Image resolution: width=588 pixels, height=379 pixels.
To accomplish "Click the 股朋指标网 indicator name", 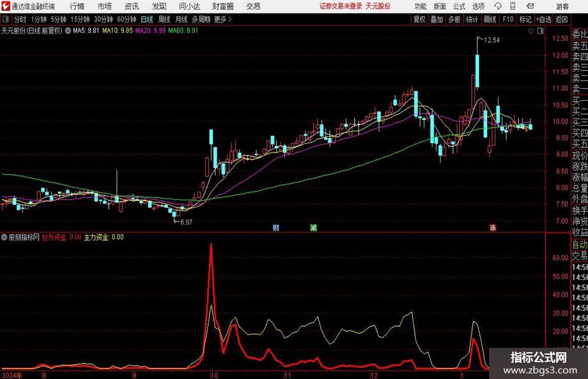I will [x=24, y=237].
